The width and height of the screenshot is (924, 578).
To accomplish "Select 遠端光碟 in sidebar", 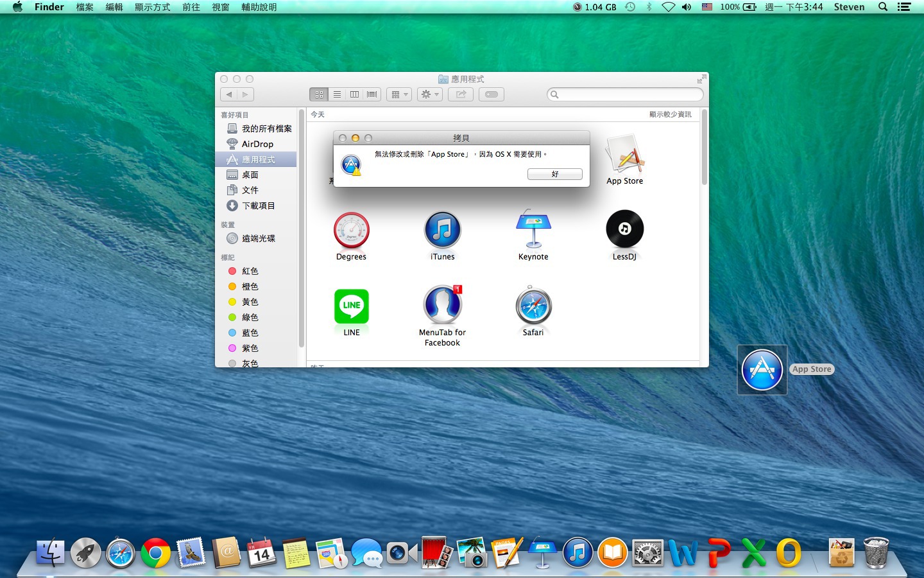I will 256,238.
